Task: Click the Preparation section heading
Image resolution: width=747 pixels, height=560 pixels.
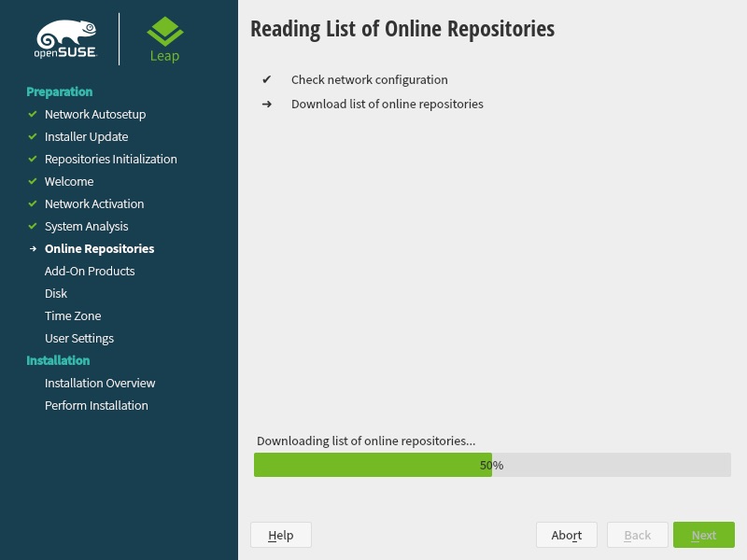Action: point(60,91)
